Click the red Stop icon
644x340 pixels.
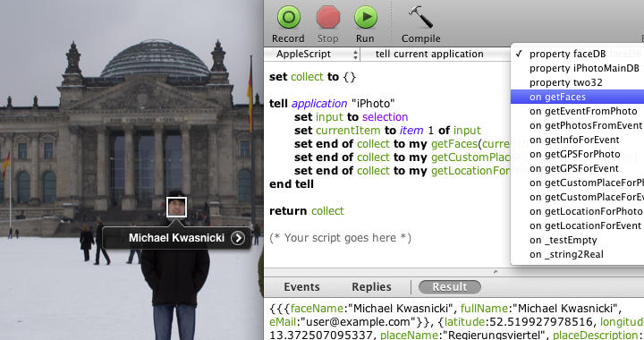click(x=327, y=17)
